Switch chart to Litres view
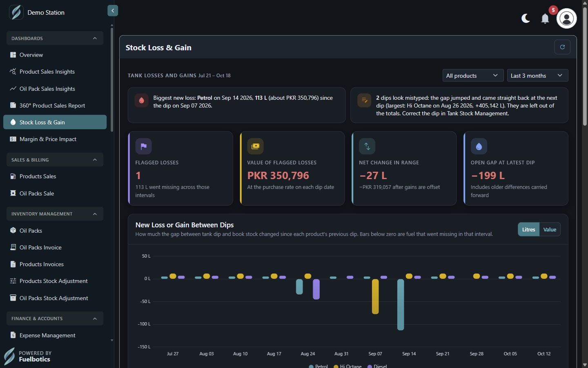The width and height of the screenshot is (588, 368). 528,229
